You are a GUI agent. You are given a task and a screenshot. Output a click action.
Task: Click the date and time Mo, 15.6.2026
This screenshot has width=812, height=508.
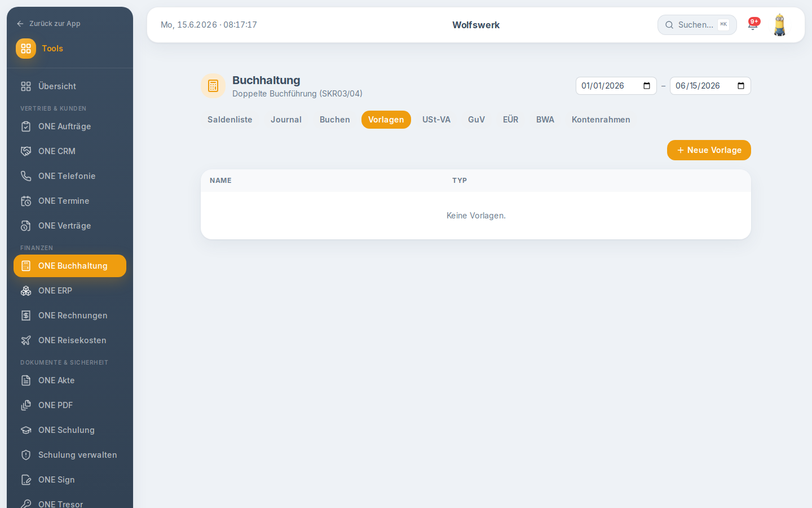[209, 25]
